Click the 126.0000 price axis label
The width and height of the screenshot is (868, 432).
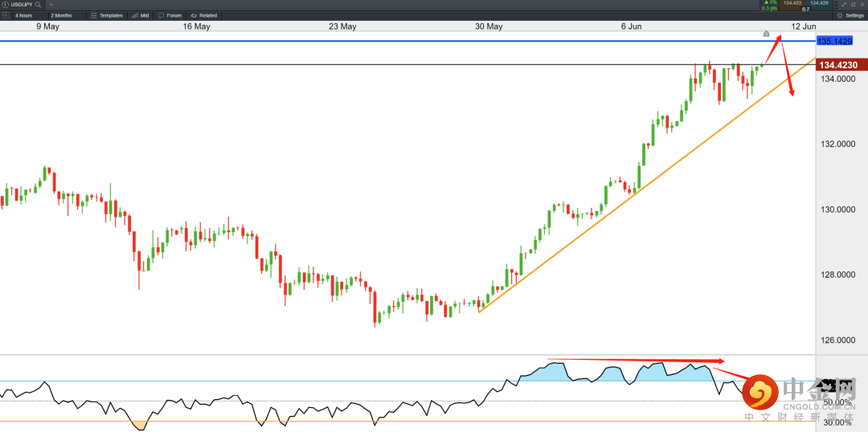[x=837, y=340]
